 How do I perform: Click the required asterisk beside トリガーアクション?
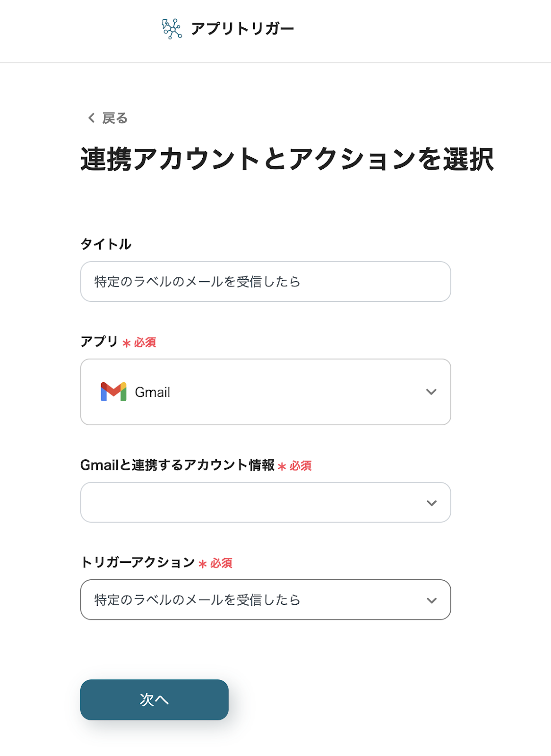point(203,564)
